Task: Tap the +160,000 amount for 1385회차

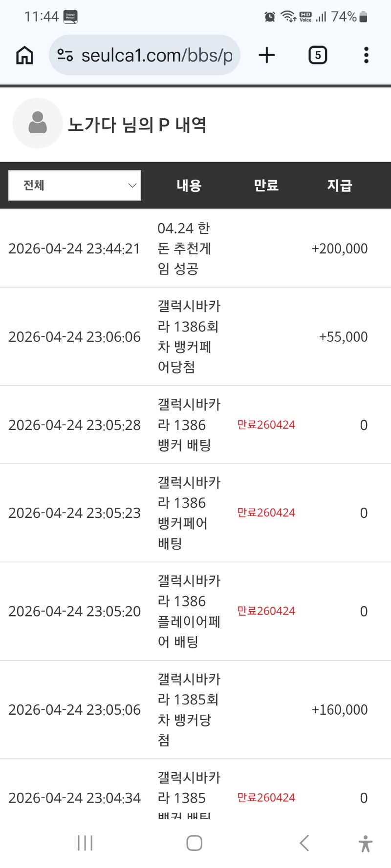Action: (340, 710)
